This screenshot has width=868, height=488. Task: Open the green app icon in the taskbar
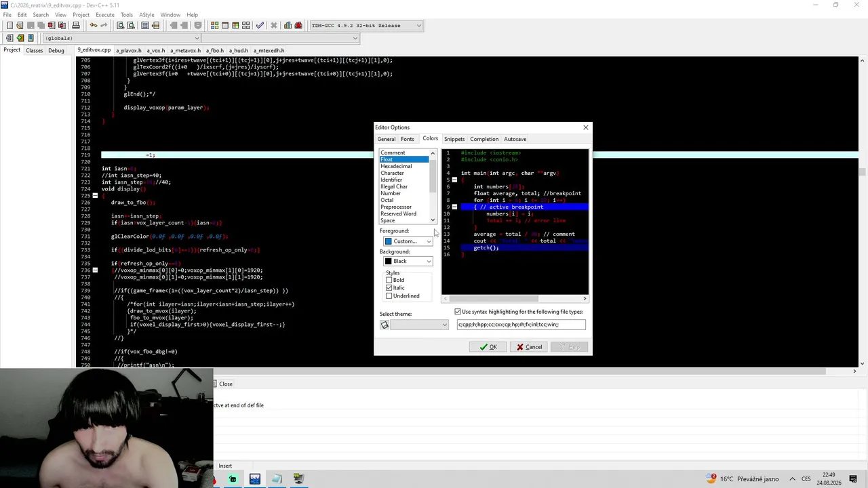233,479
